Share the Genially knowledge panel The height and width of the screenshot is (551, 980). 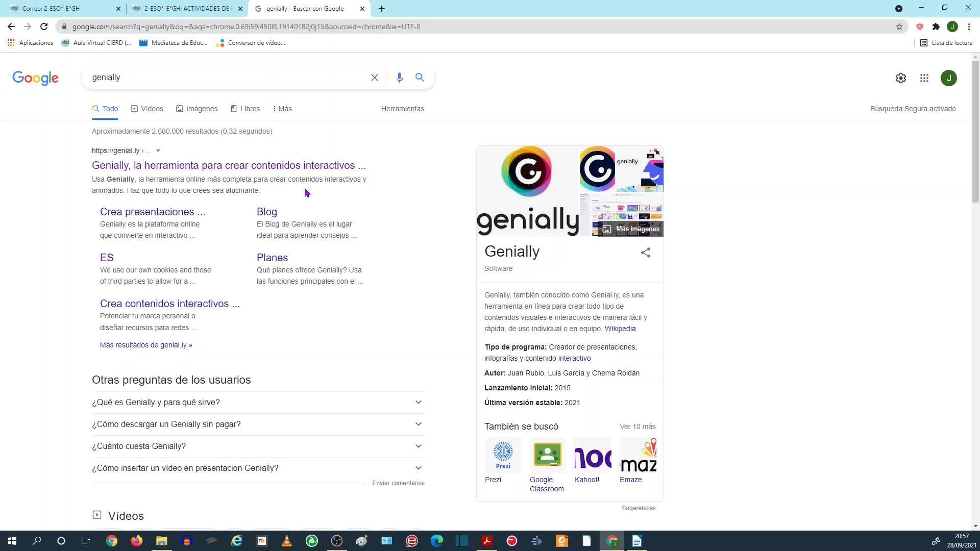point(645,253)
